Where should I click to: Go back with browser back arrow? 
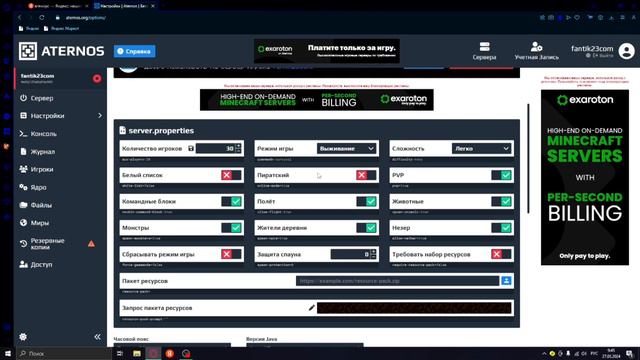click(x=20, y=18)
